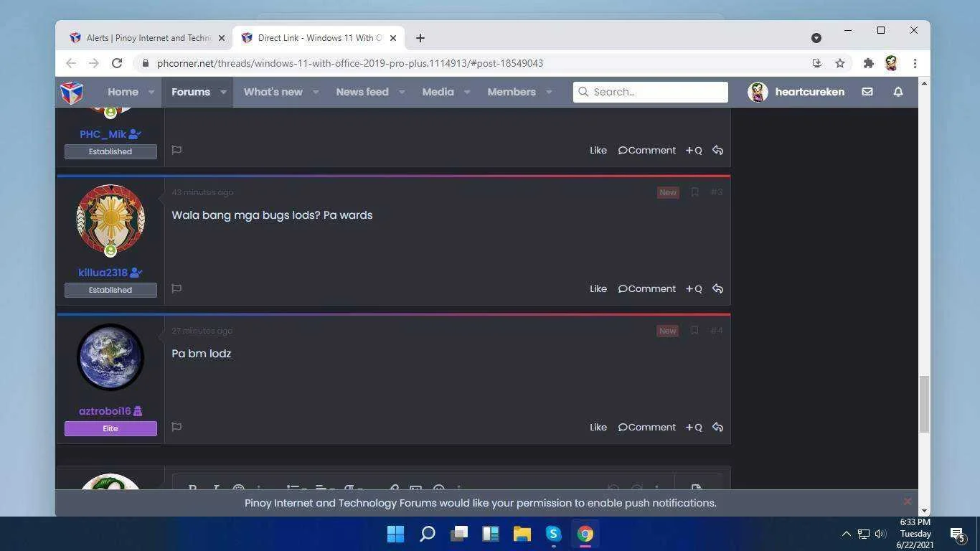Viewport: 980px width, 551px height.
Task: Expand the What's new dropdown arrow
Action: tap(316, 92)
